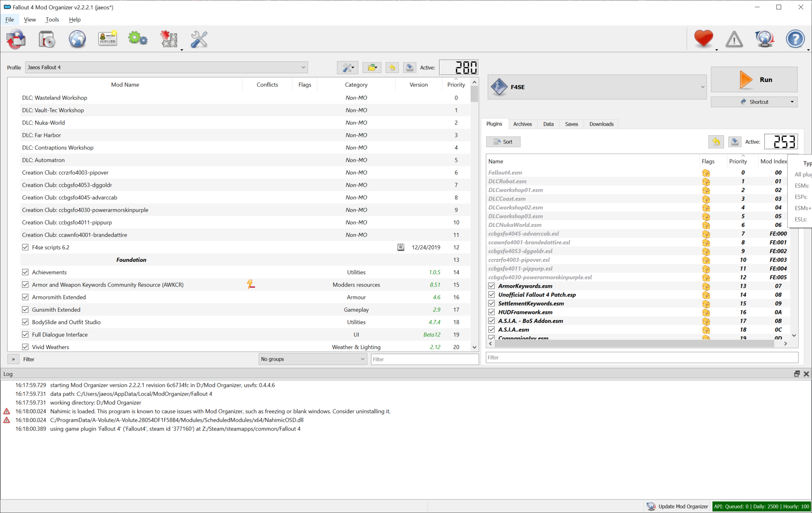The height and width of the screenshot is (513, 812).
Task: Open the Nexus globe icon in the toolbar
Action: pyautogui.click(x=77, y=39)
